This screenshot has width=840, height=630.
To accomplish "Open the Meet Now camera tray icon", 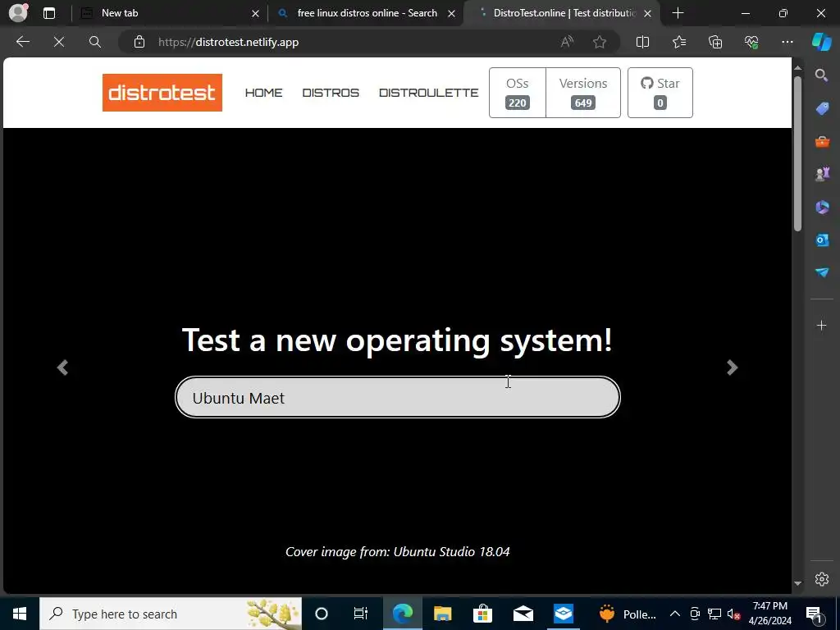I will [x=695, y=614].
